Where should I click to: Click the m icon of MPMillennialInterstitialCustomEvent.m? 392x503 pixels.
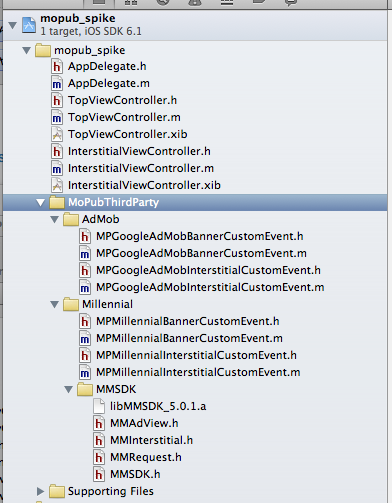click(x=85, y=372)
